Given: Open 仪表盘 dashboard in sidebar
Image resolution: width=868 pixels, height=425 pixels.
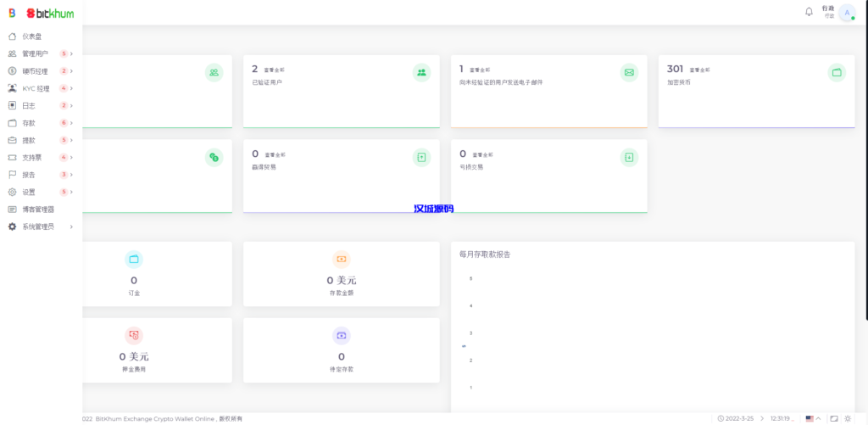Looking at the screenshot, I should pos(31,36).
